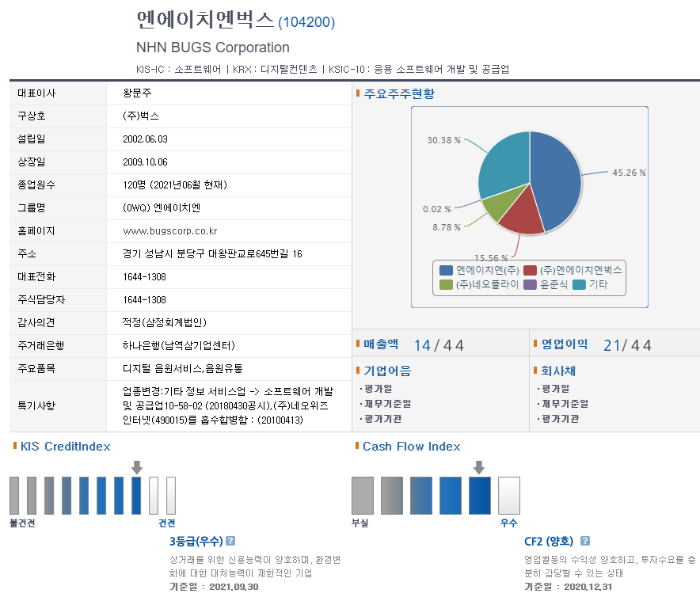Click the address 경기 성남시 분당구 cell
Image resolution: width=700 pixels, height=601 pixels.
212,253
